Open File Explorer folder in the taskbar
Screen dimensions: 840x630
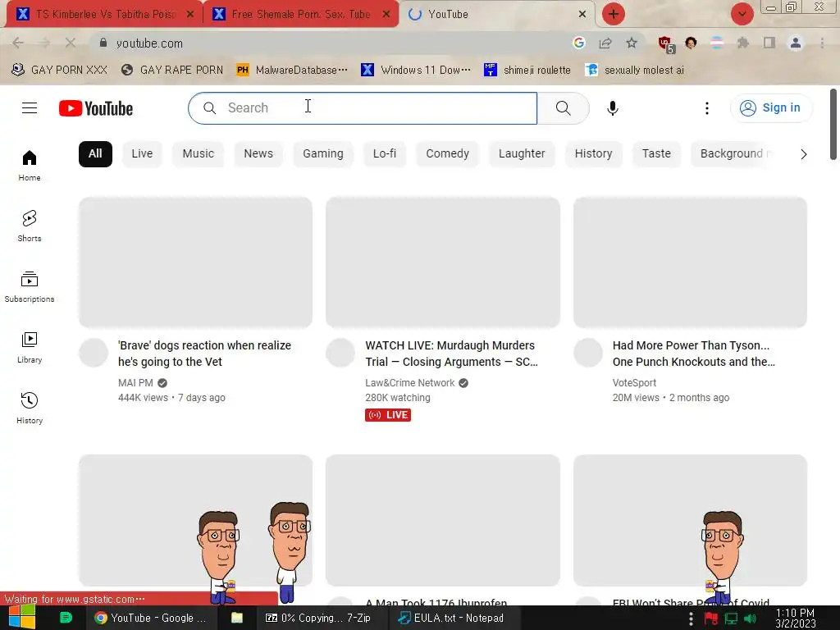(237, 618)
